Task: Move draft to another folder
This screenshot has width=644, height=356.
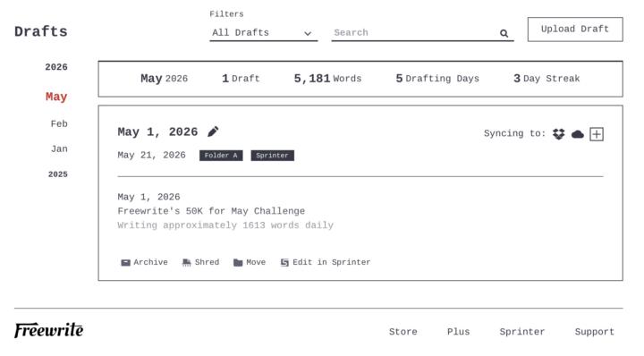Action: point(250,262)
